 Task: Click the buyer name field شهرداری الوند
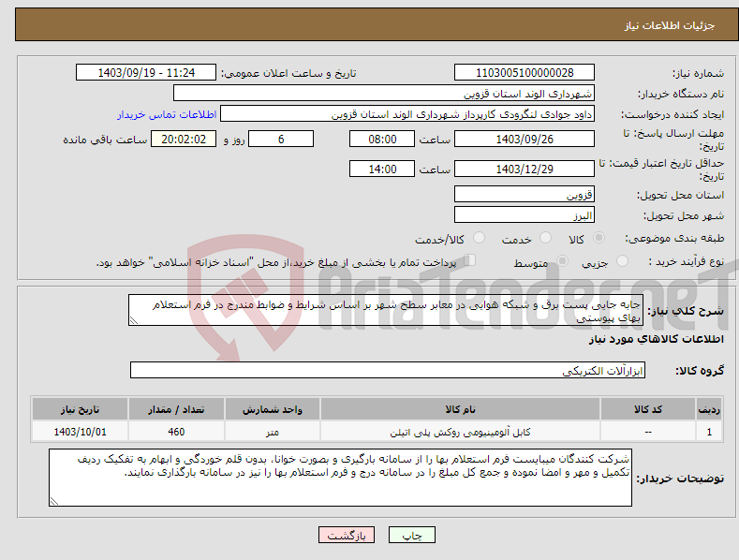tap(384, 93)
